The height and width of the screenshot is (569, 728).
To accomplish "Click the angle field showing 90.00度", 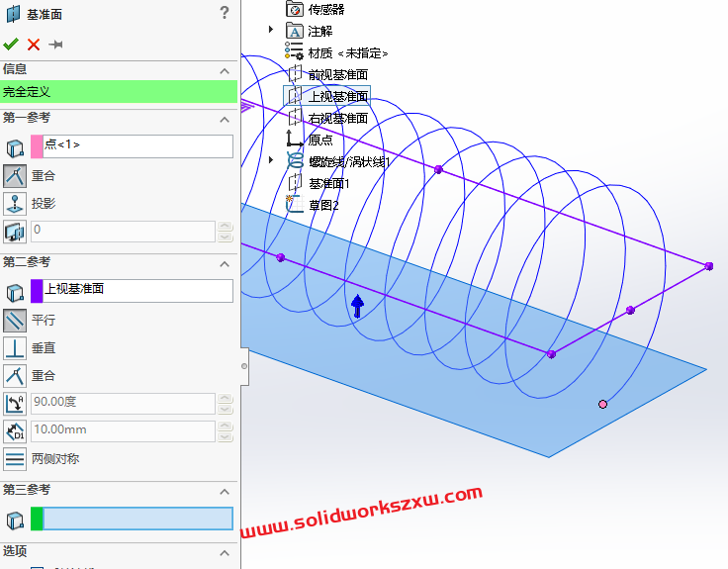I will tap(123, 403).
